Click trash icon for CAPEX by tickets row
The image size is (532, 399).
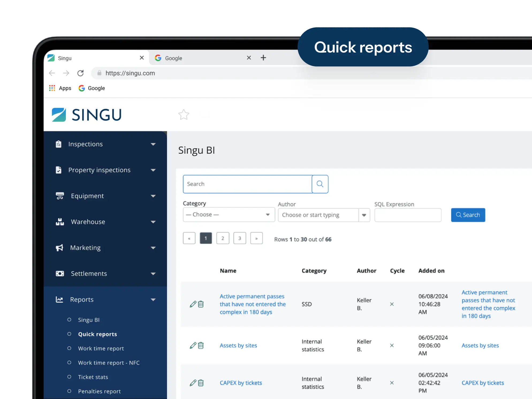coord(201,383)
